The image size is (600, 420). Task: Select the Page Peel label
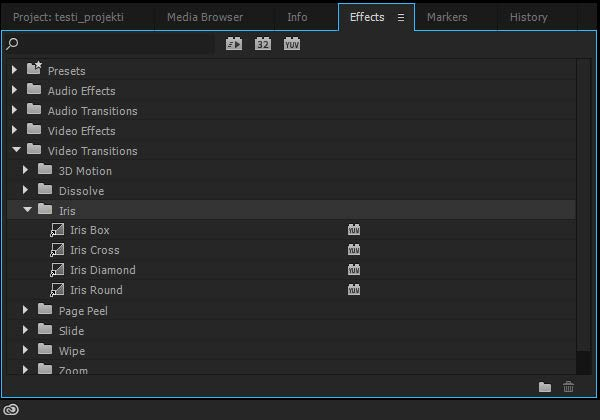(83, 311)
